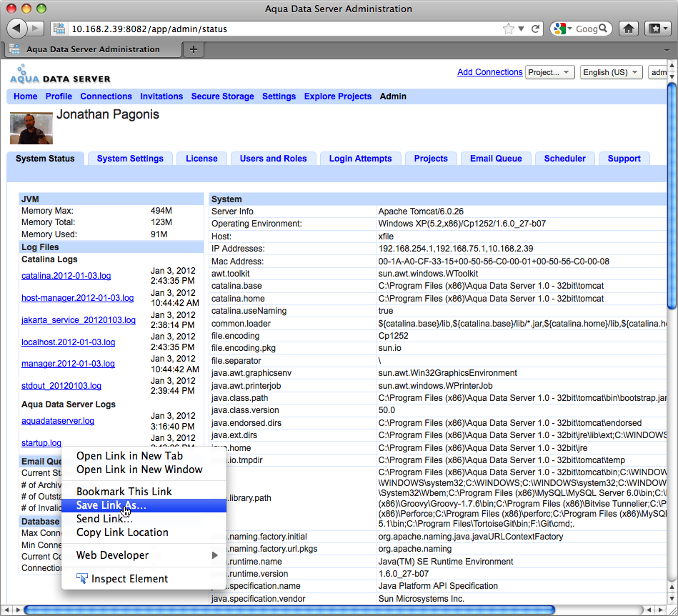Open the Profile navigation link
Screen dimensions: 678x616
point(59,96)
